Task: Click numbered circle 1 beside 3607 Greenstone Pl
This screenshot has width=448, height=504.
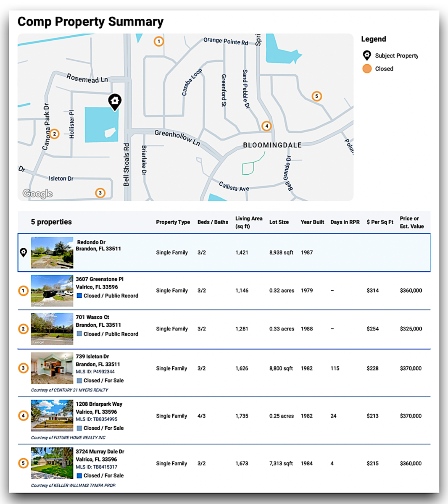Action: click(23, 291)
